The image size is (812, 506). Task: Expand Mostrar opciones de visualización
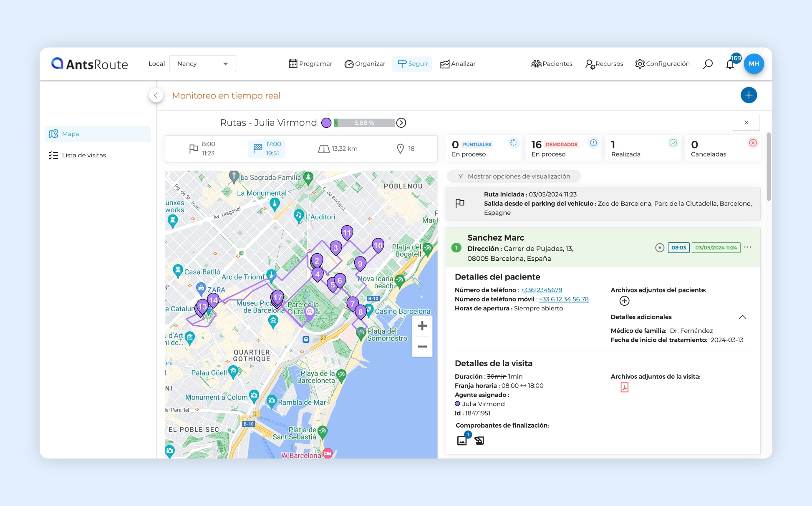514,176
